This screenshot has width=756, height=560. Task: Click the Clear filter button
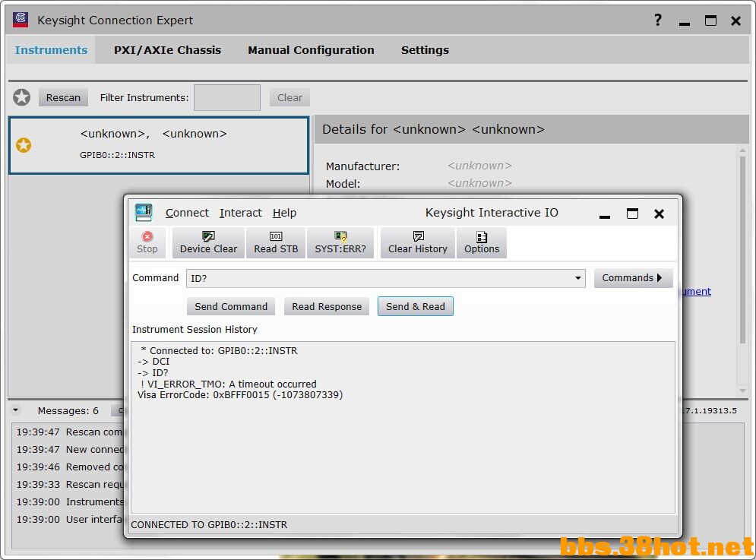coord(289,97)
